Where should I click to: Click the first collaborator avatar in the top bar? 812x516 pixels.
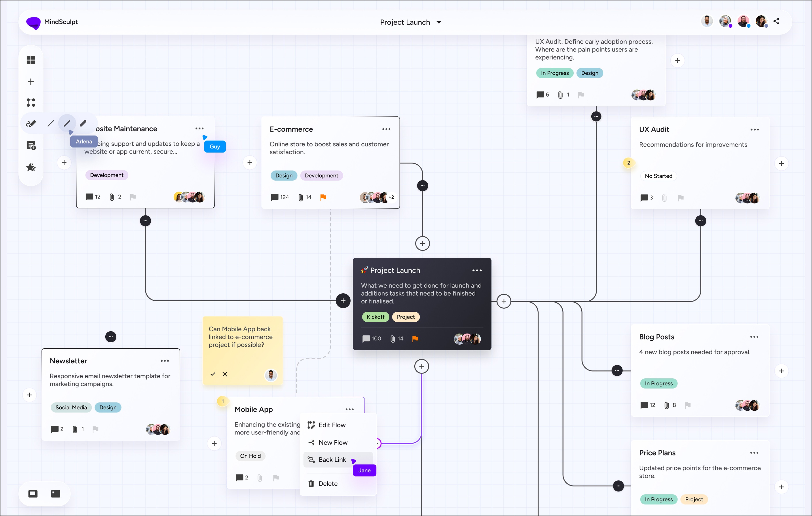coord(707,21)
